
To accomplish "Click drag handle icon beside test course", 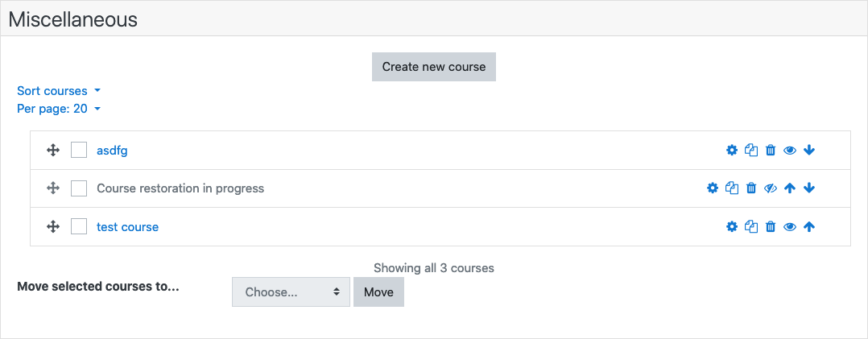I will (52, 226).
